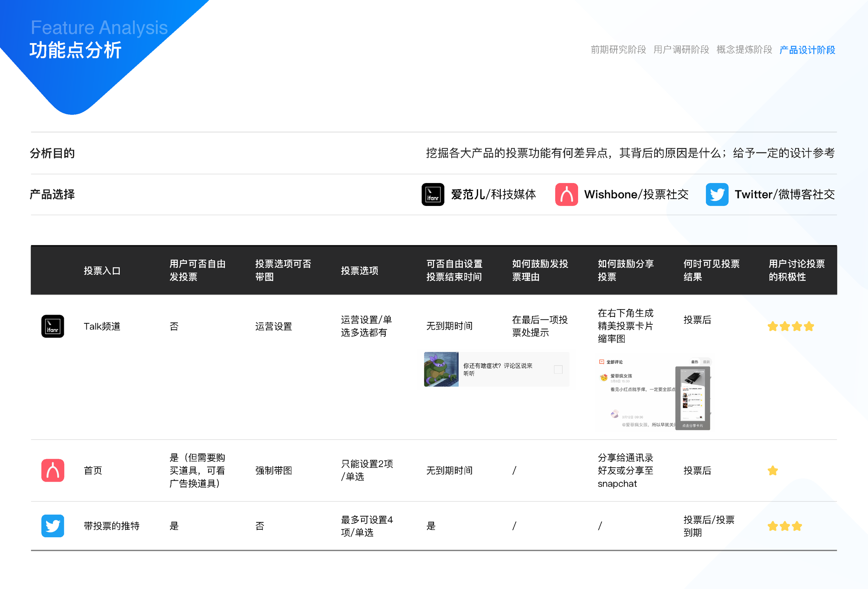Click the ifanr logo next to 爱范儿/科技媒体
The height and width of the screenshot is (589, 868).
(x=433, y=194)
